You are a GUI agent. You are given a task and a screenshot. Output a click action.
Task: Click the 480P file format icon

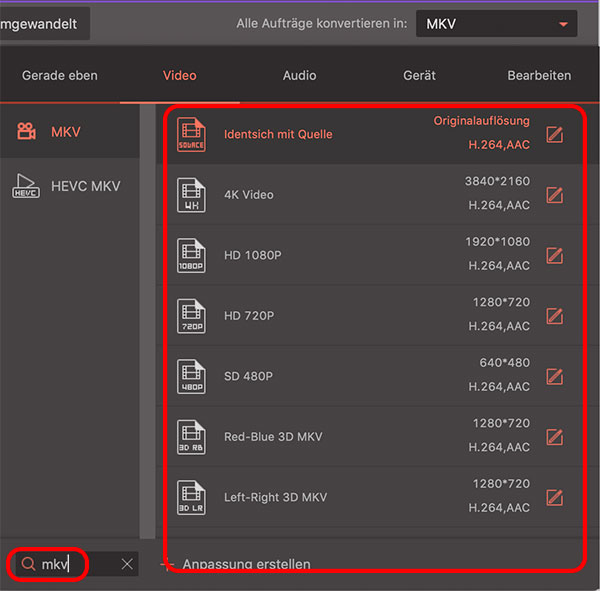[191, 376]
